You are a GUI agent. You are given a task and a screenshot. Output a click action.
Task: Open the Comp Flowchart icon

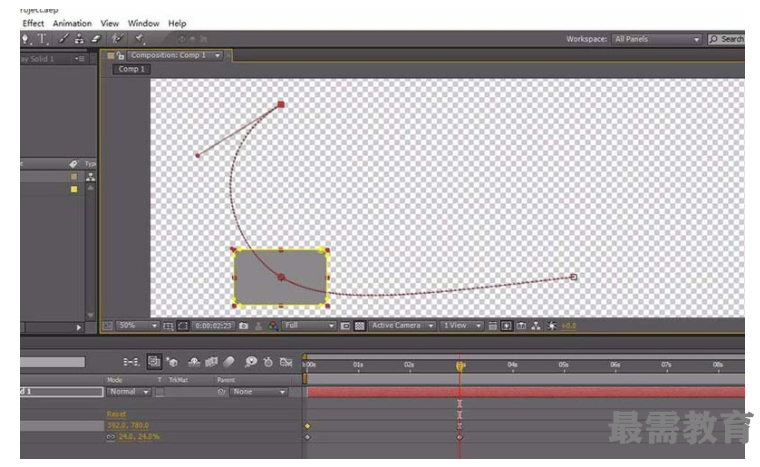coord(536,326)
